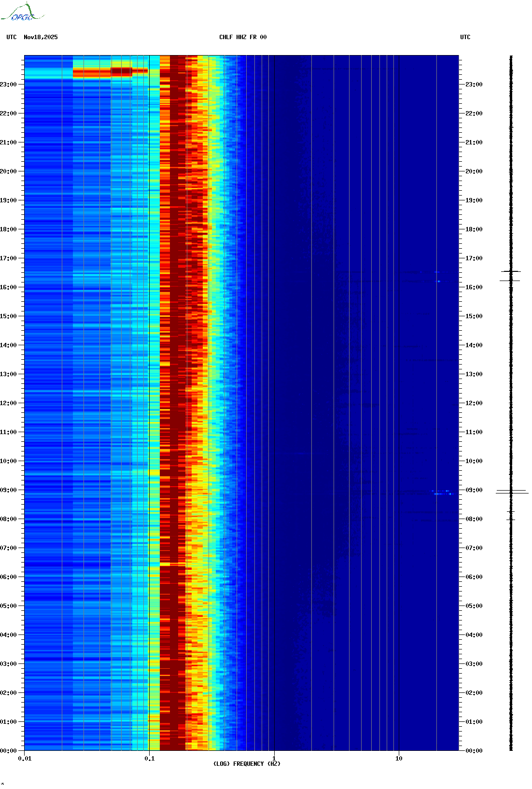
Task: Click the (LOG) FREQUENCY (HZ) axis title
Action: click(247, 764)
